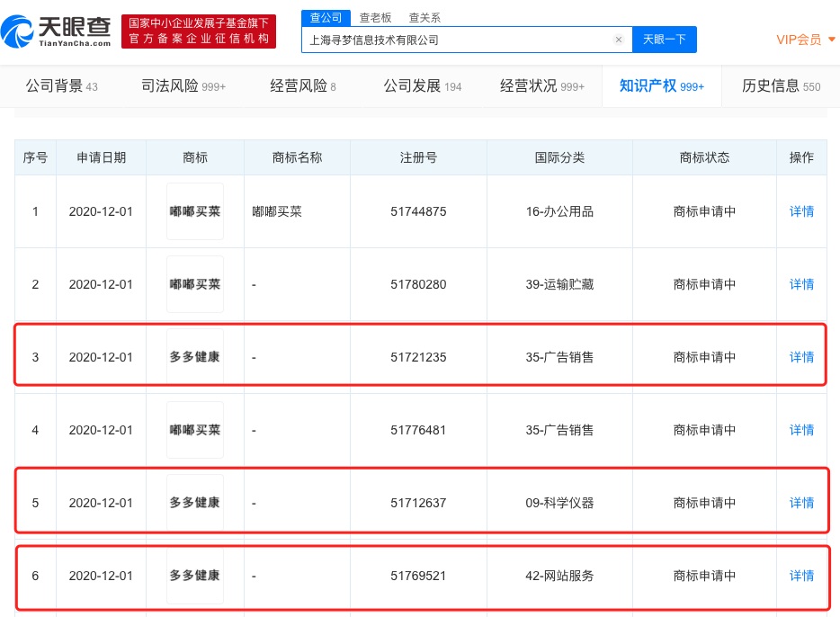Open 详情 for trademark 51721235
Viewport: 840px width, 617px height.
801,357
